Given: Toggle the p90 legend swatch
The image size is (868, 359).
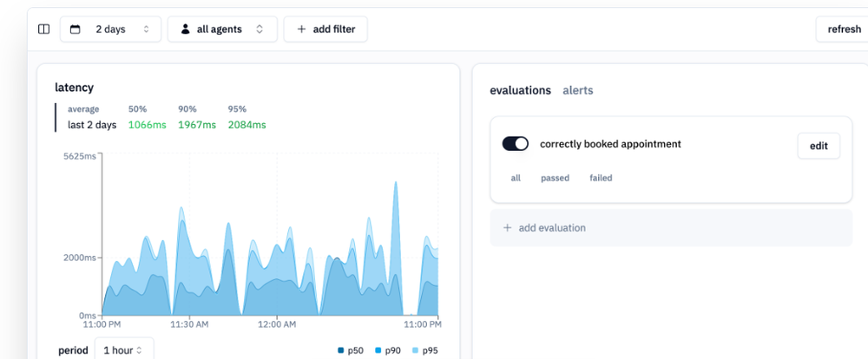Looking at the screenshot, I should point(378,350).
